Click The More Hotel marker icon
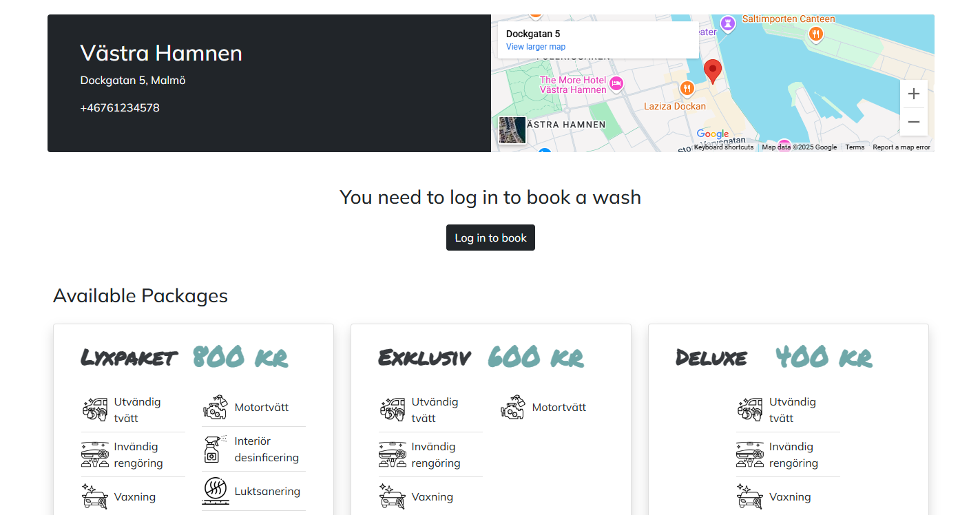980x515 pixels. 616,83
